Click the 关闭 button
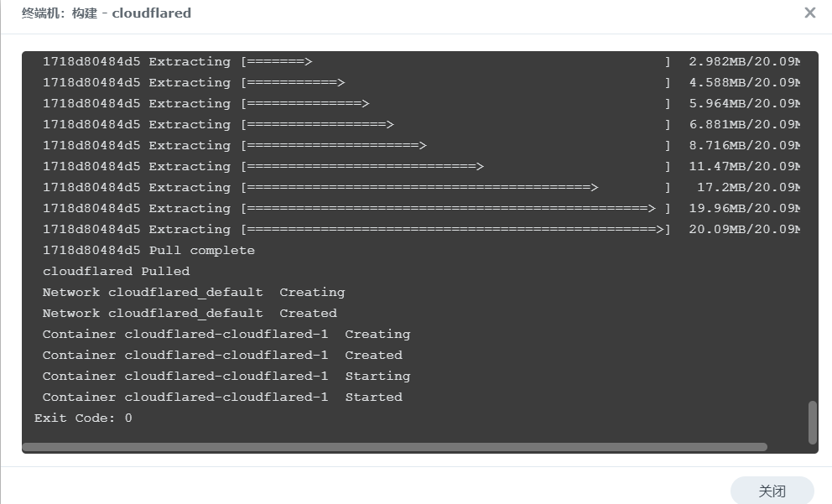 click(x=772, y=491)
